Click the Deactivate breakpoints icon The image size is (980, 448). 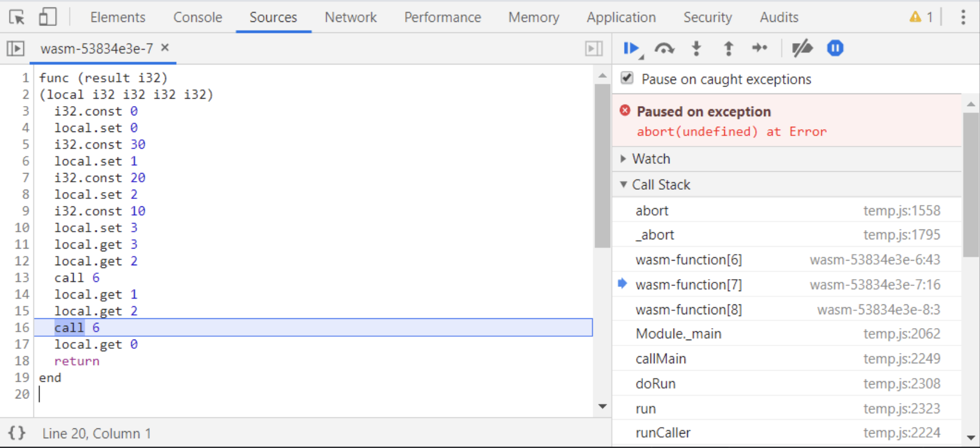pyautogui.click(x=802, y=48)
